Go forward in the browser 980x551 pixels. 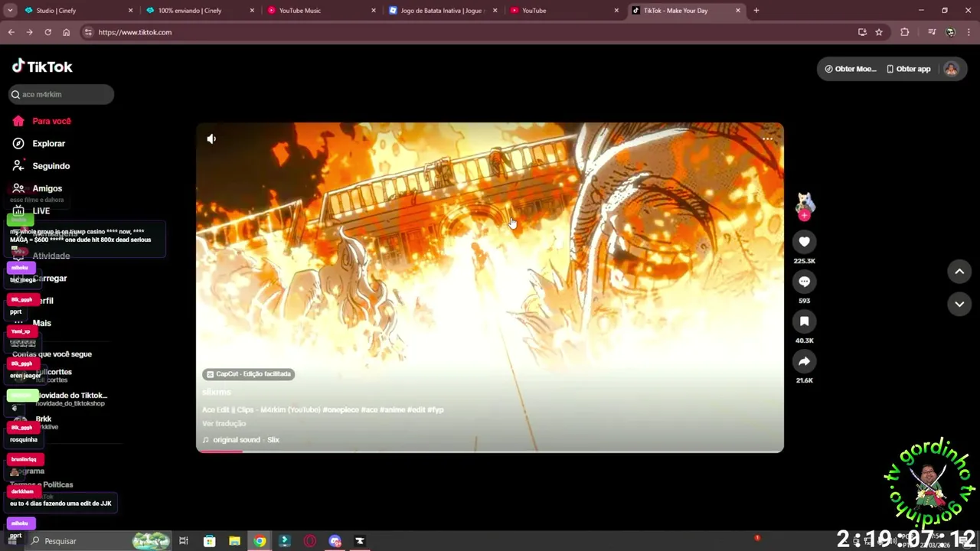point(29,32)
